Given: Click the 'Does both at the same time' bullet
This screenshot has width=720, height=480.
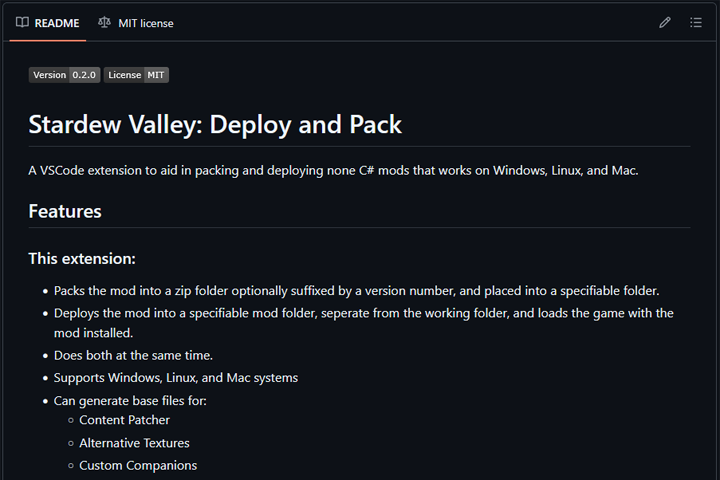Looking at the screenshot, I should pos(133,355).
